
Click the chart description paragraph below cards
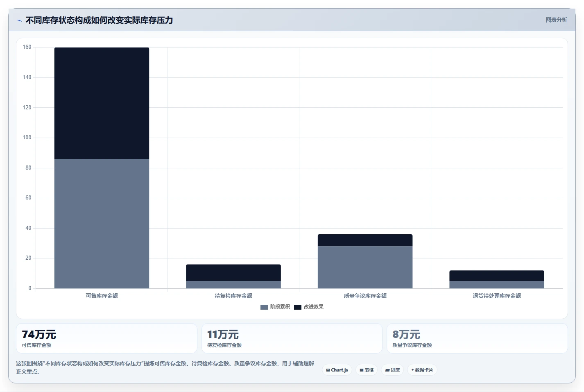coord(165,367)
